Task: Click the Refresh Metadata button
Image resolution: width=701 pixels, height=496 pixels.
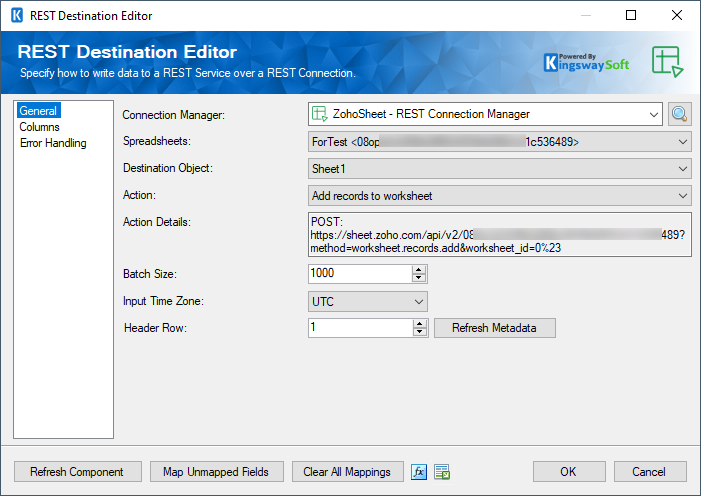Action: pyautogui.click(x=494, y=328)
